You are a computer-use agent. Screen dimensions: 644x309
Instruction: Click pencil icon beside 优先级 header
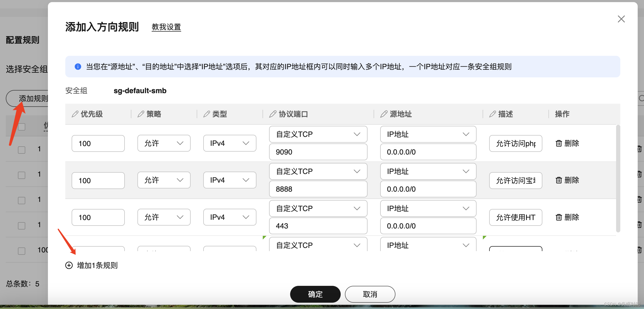(75, 114)
